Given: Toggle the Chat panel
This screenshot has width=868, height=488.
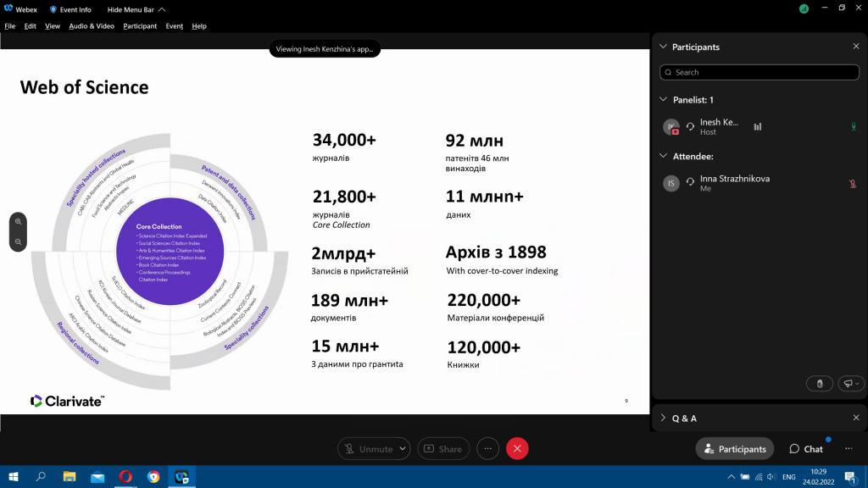Looking at the screenshot, I should tap(806, 449).
